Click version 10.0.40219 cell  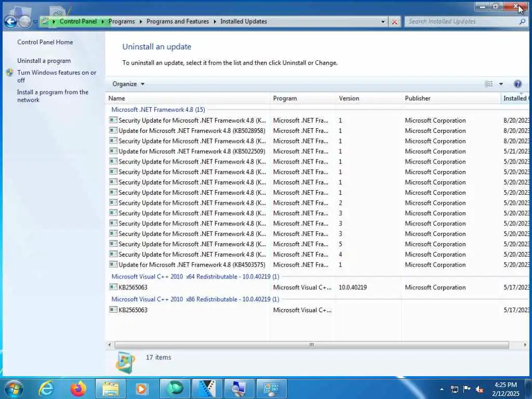tap(353, 287)
